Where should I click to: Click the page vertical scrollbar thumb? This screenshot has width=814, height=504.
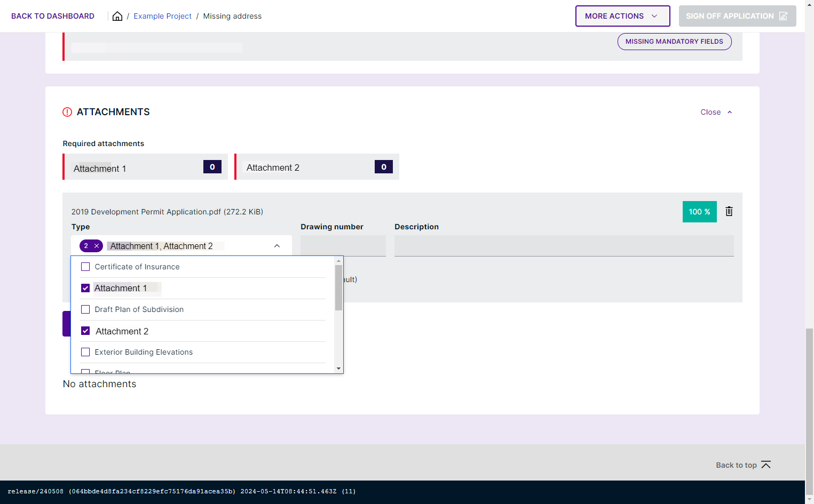click(810, 412)
